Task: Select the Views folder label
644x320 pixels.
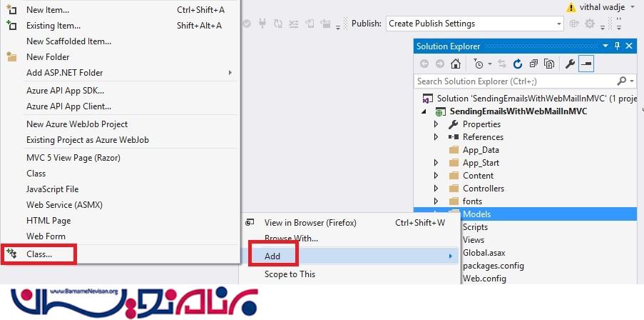Action: (474, 240)
